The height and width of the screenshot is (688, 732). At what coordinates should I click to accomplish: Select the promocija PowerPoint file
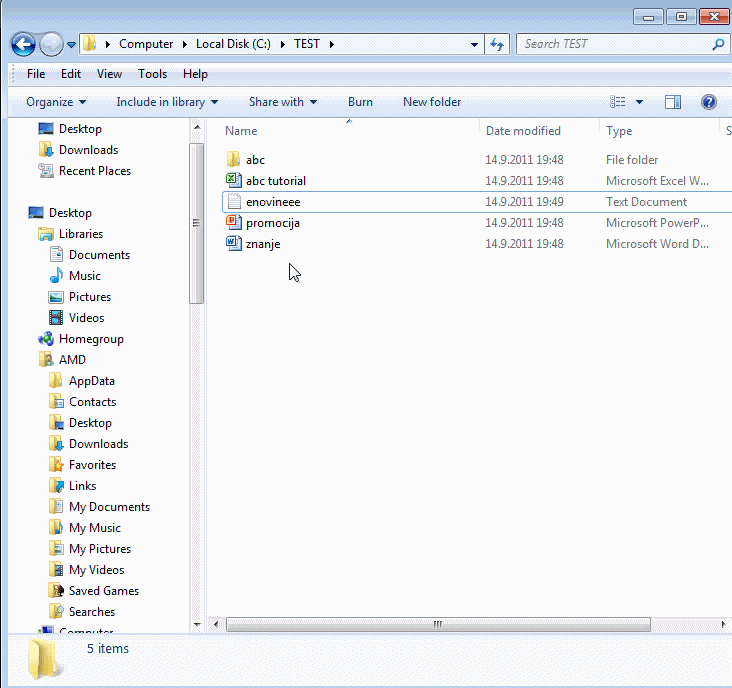(272, 223)
